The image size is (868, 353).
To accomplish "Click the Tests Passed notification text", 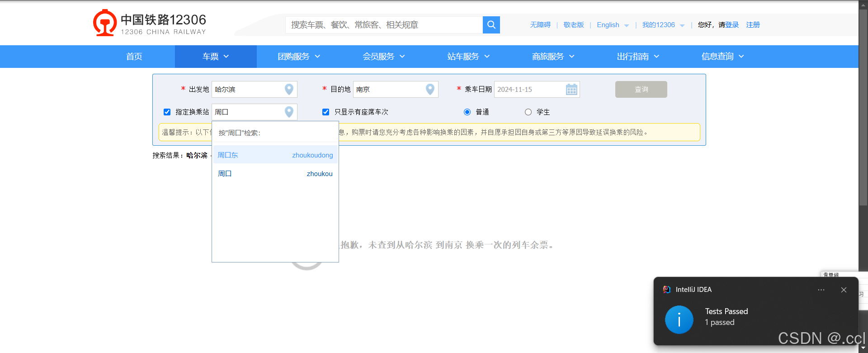I will pyautogui.click(x=726, y=311).
